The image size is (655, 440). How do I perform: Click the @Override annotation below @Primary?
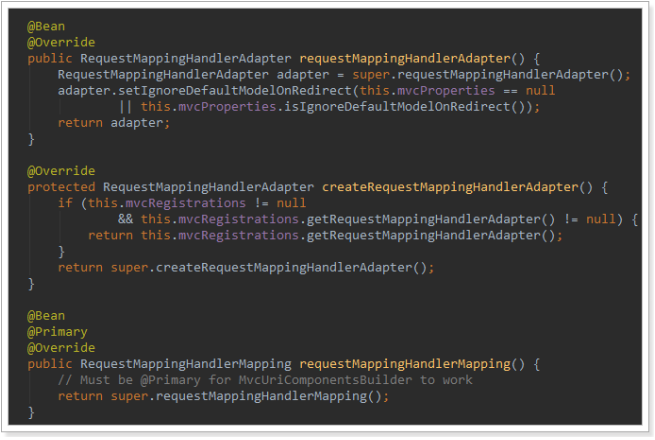[x=61, y=348]
